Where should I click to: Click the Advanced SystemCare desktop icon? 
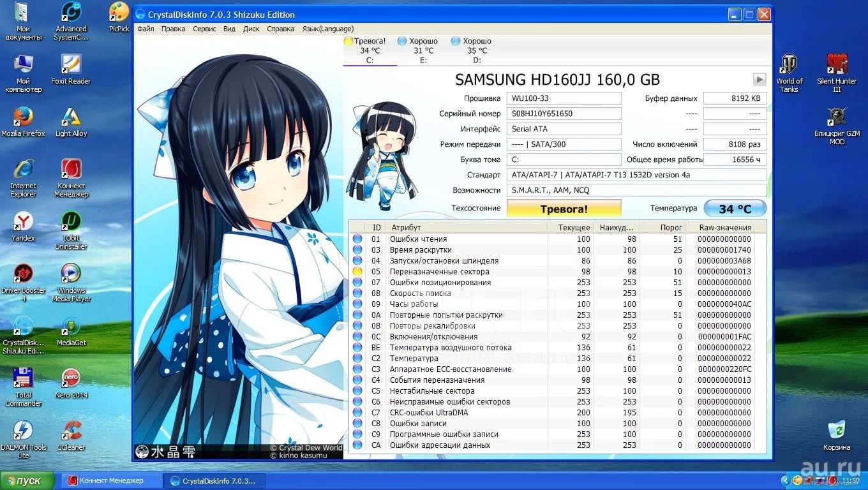point(71,22)
